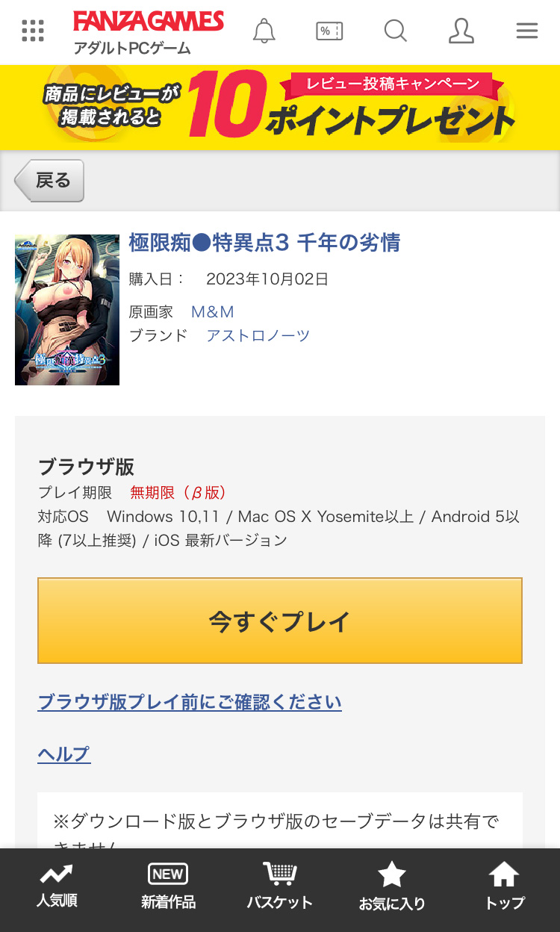Tap the search magnifier icon
560x932 pixels.
(x=395, y=31)
